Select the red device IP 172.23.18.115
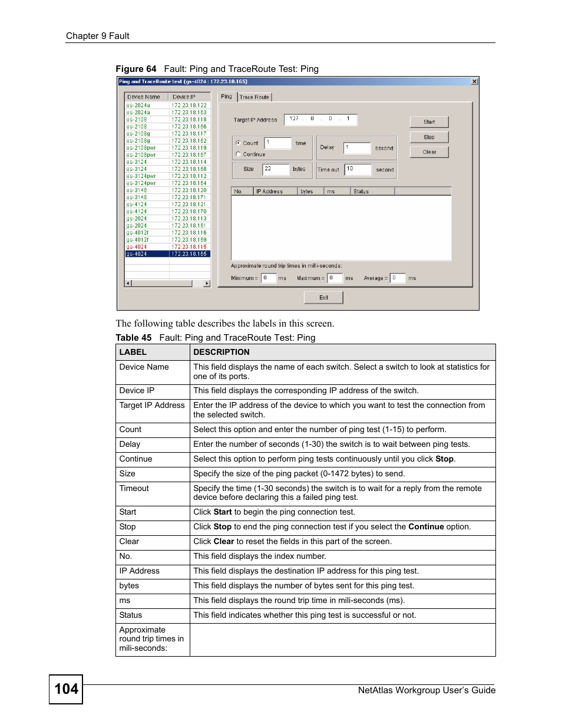 (190, 247)
